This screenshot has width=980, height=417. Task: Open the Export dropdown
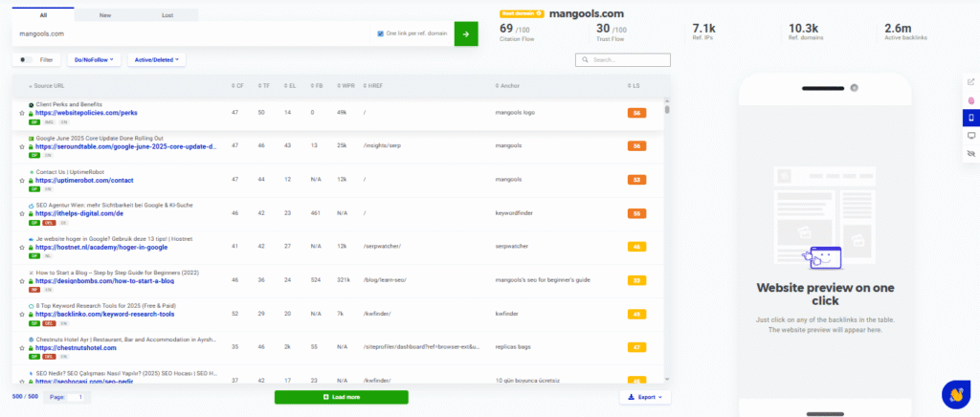click(645, 397)
